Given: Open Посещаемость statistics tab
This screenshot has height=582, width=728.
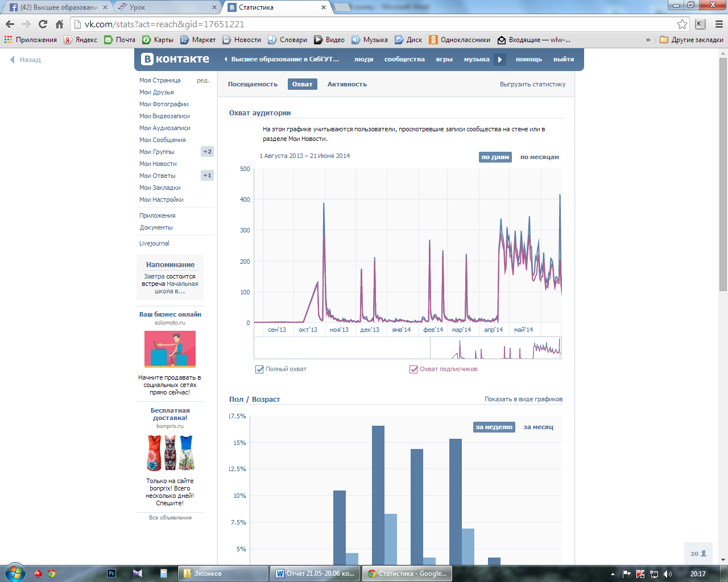Looking at the screenshot, I should tap(253, 84).
